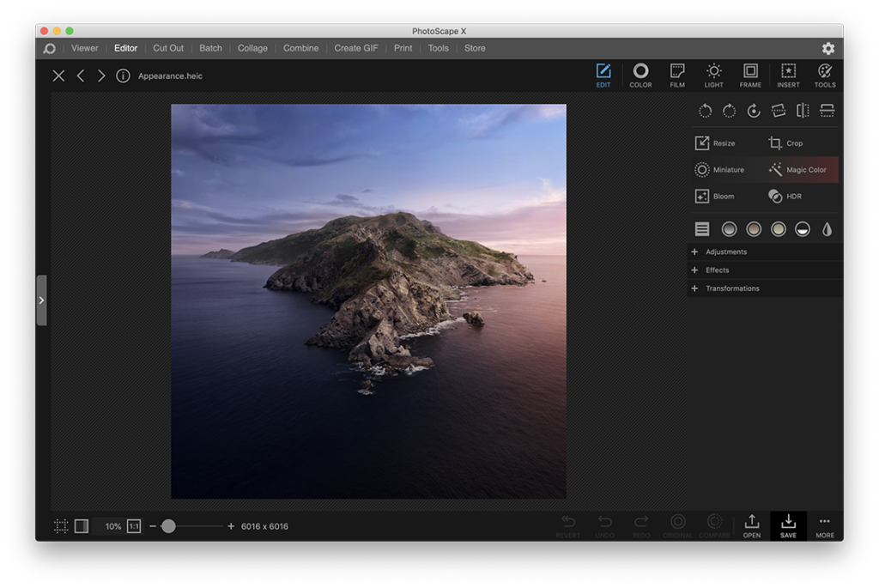Toggle the split view background icon
The height and width of the screenshot is (588, 879).
click(x=82, y=526)
